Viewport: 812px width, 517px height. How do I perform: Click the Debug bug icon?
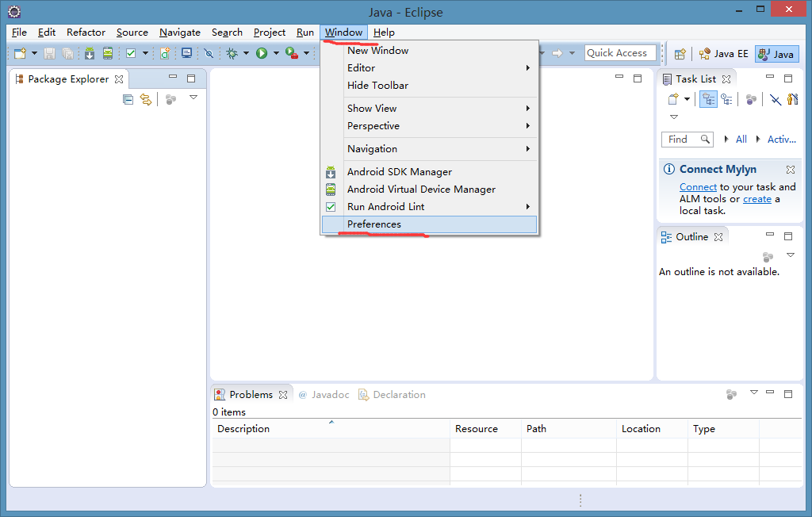pos(232,53)
